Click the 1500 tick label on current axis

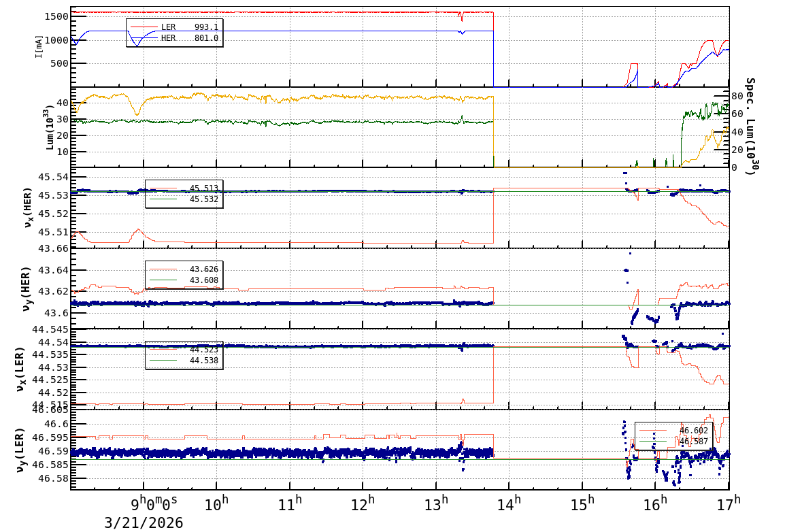tap(56, 16)
